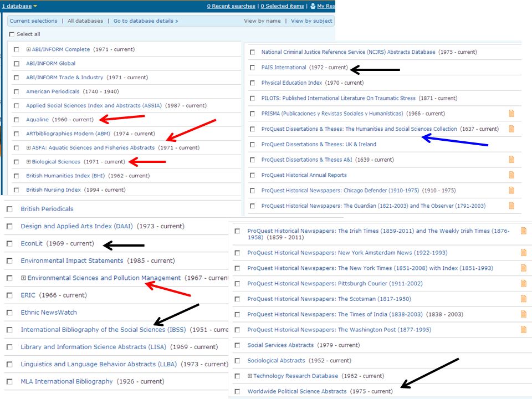Click document icon for The Guardian and Observer row
This screenshot has height=399, width=532.
point(511,206)
